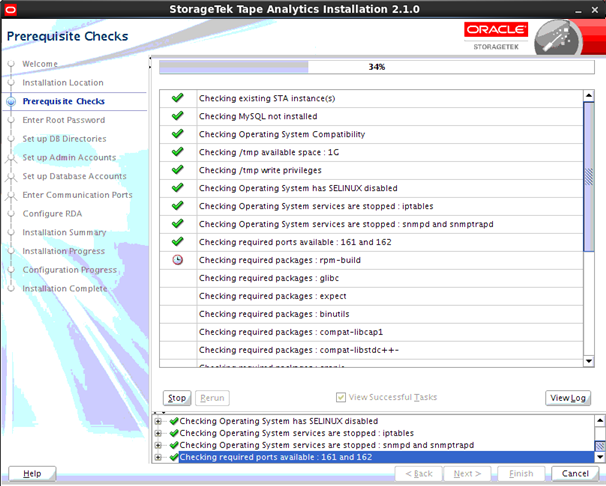The width and height of the screenshot is (606, 486).
Task: Select Configure RDA step
Action: pos(52,214)
